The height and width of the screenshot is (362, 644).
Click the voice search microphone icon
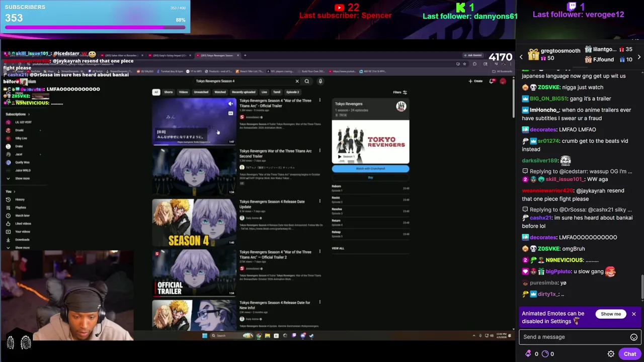320,81
